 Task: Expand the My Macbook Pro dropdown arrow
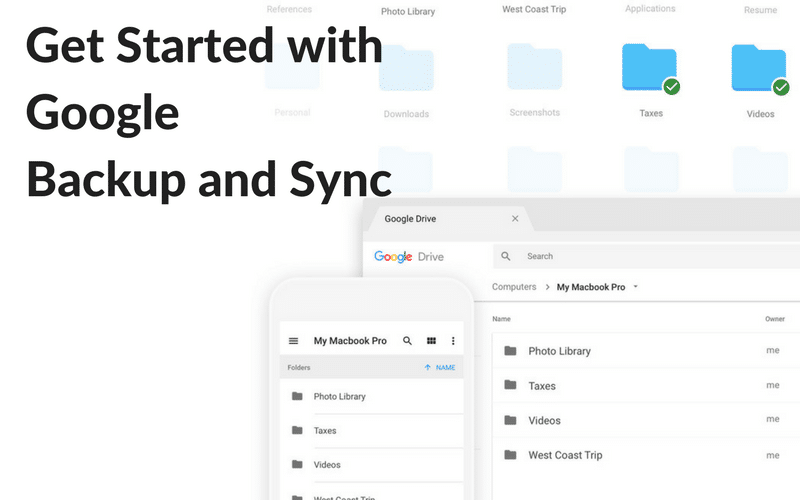[636, 287]
